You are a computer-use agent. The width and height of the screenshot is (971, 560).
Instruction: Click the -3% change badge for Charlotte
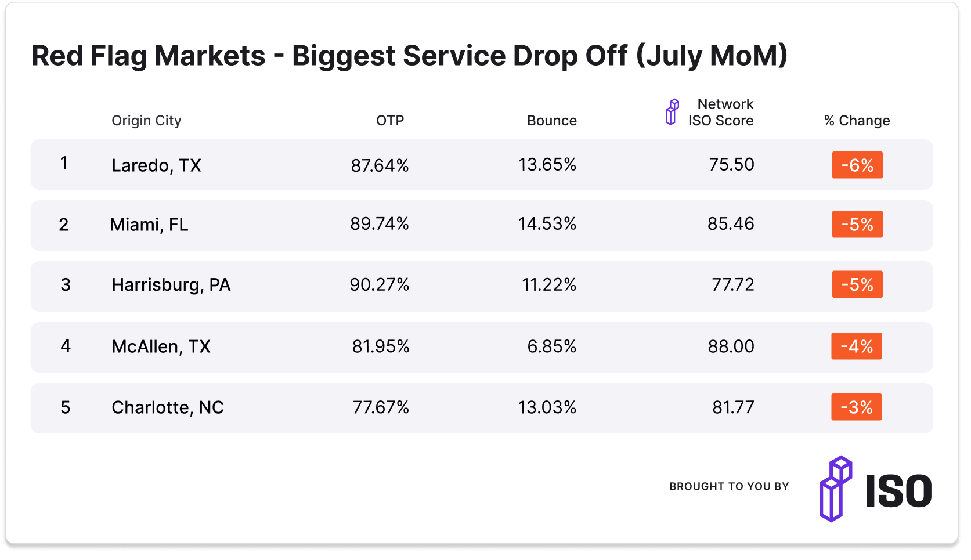(x=857, y=407)
